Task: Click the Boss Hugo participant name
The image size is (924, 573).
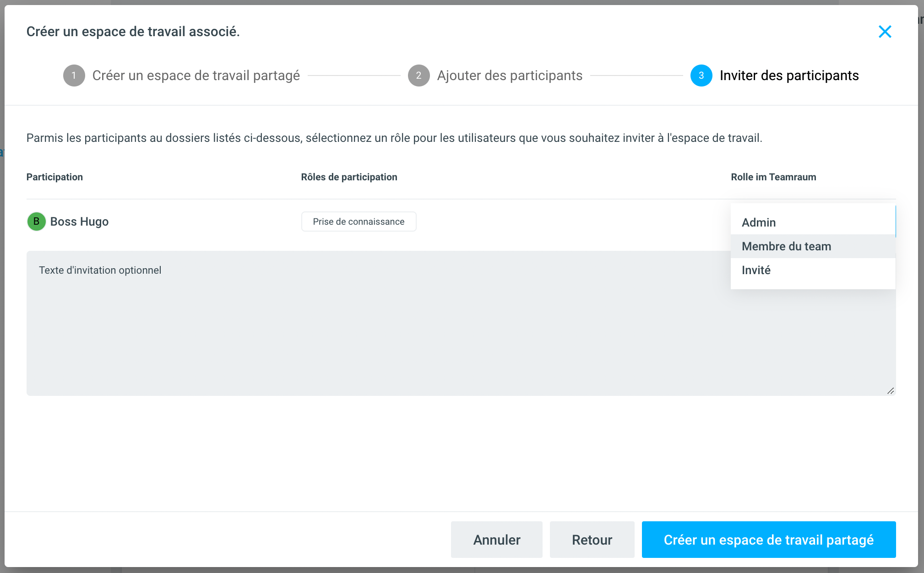Action: [x=79, y=222]
